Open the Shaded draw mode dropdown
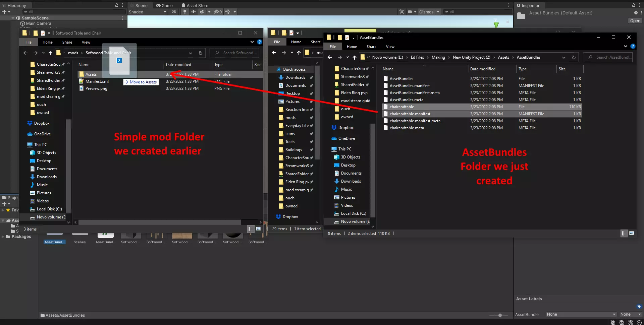 pyautogui.click(x=148, y=12)
